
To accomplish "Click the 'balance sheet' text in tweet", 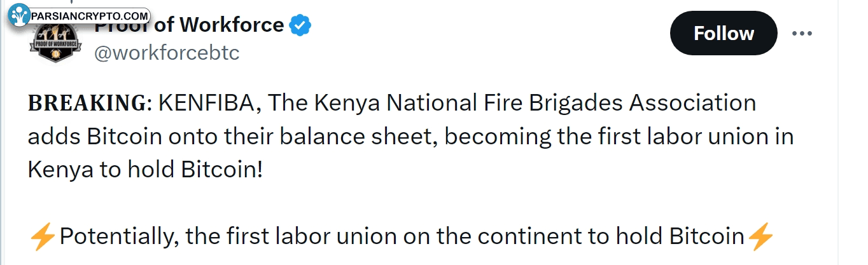I will 364,137.
